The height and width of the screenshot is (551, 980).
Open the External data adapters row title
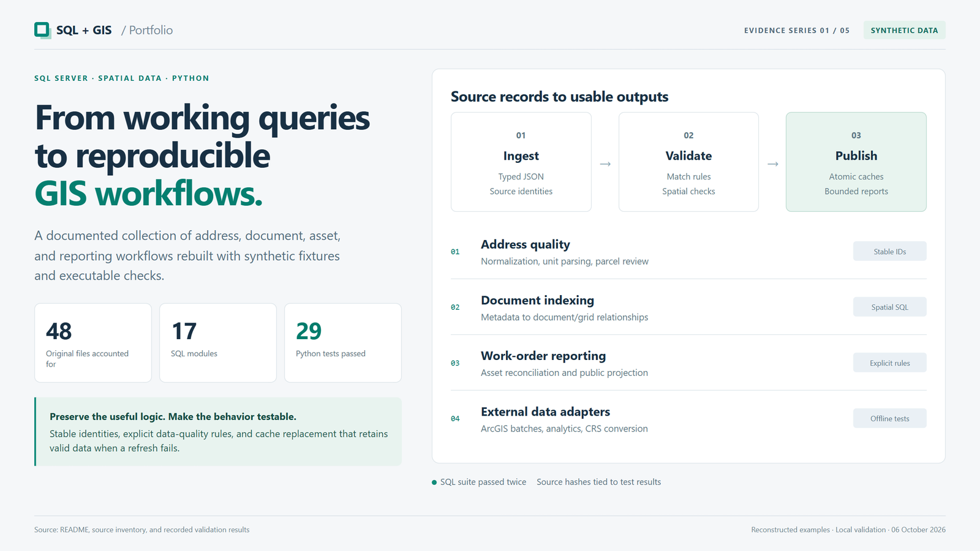tap(545, 411)
